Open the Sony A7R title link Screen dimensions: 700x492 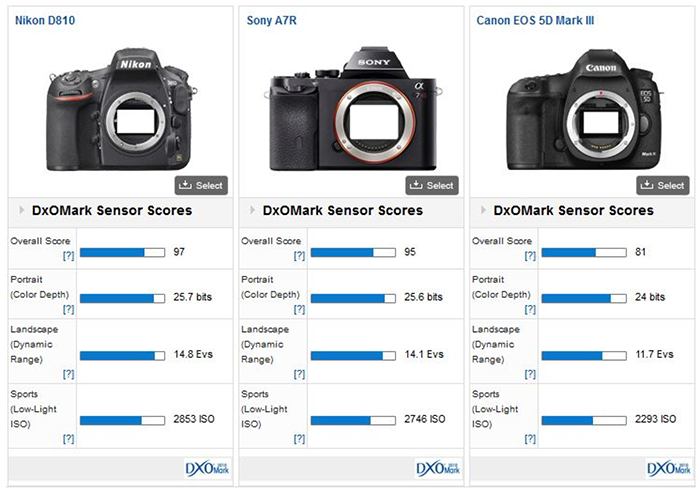point(271,21)
